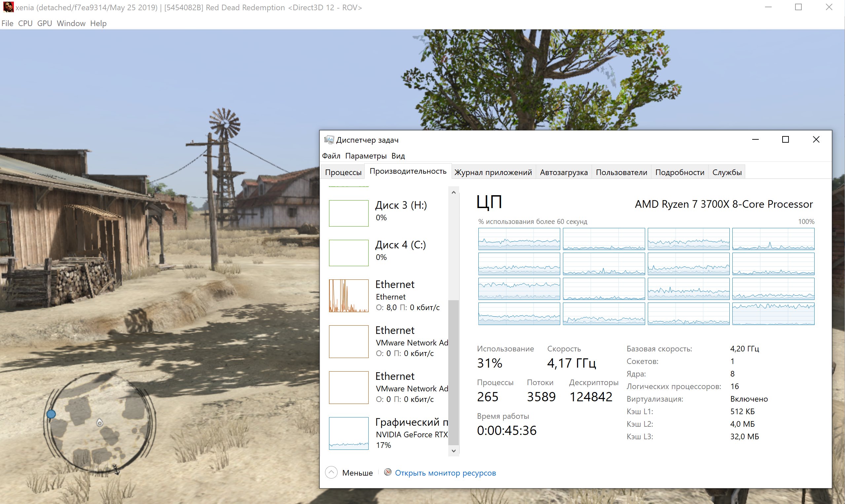Click the processes count 265
This screenshot has height=504, width=845.
[x=487, y=397]
